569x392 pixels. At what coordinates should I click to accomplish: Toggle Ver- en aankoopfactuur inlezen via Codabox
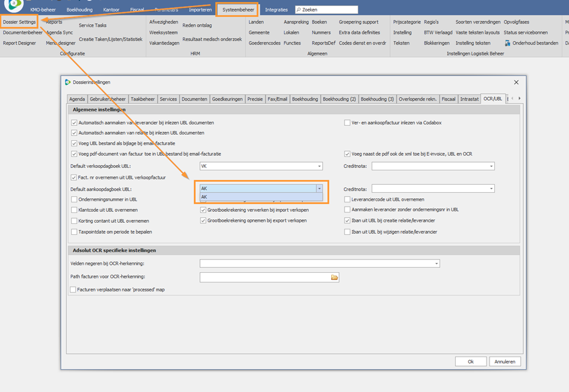click(347, 123)
